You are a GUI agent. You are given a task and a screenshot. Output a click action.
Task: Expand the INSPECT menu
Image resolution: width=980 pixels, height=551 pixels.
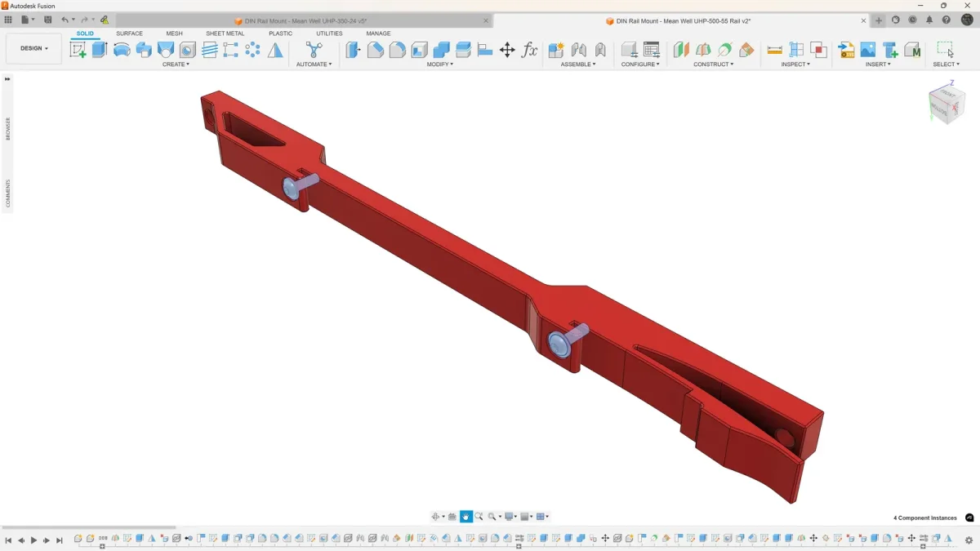pos(795,64)
